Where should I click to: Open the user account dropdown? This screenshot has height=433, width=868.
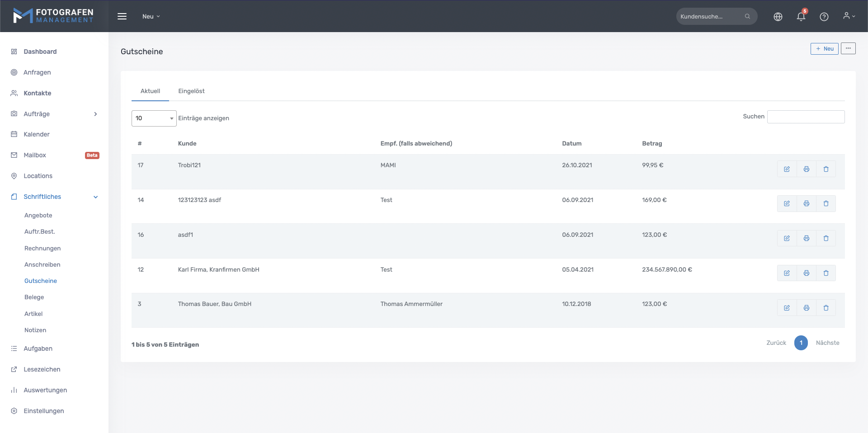click(849, 16)
